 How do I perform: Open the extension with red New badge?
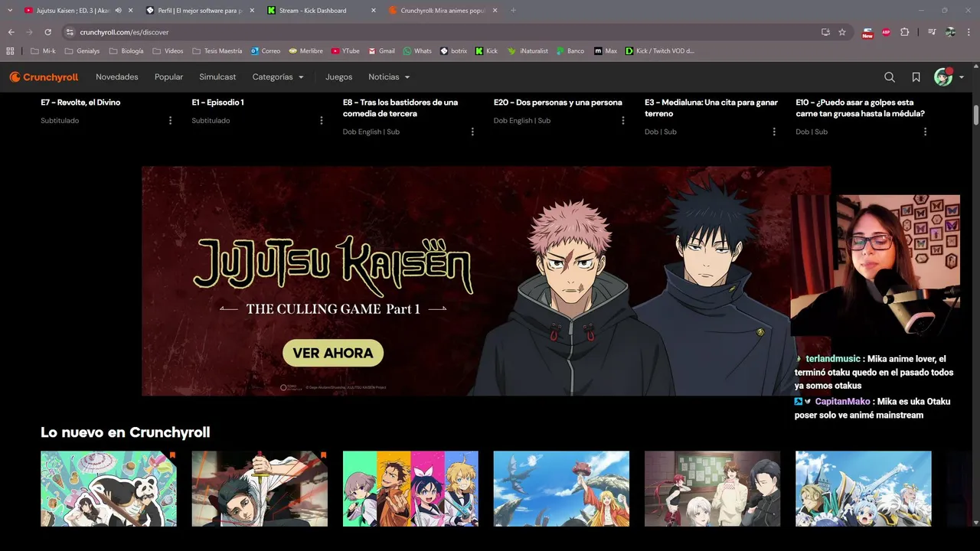point(867,33)
